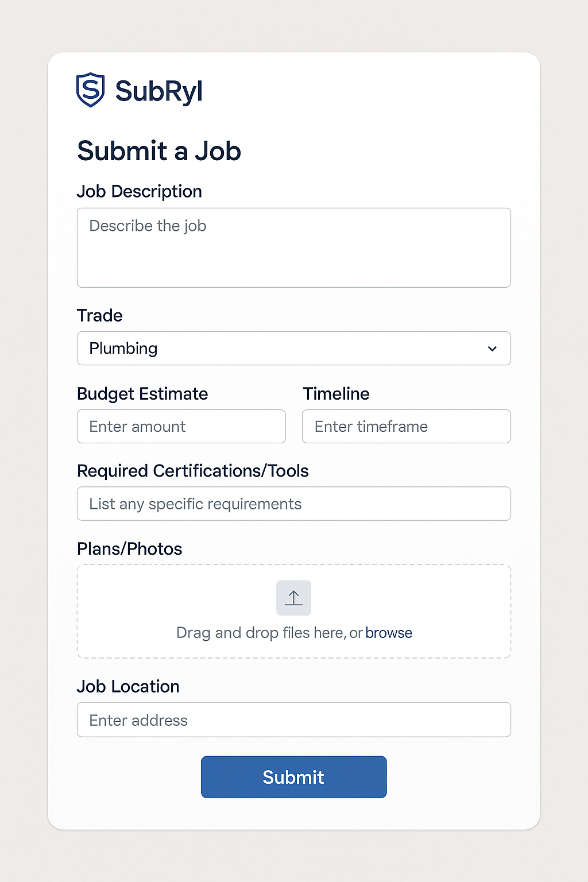Click the SubRyl brand name text
Viewport: 588px width, 882px height.
tap(158, 91)
